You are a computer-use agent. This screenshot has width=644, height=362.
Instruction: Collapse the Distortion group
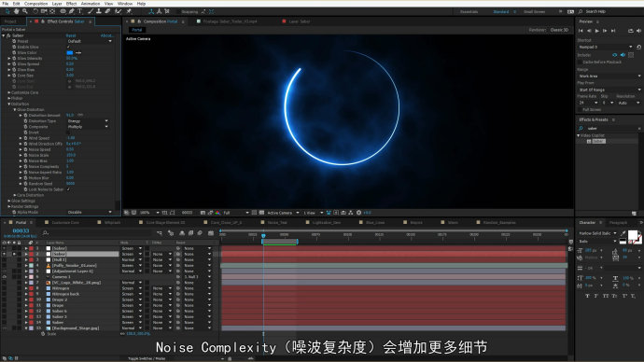[9, 104]
